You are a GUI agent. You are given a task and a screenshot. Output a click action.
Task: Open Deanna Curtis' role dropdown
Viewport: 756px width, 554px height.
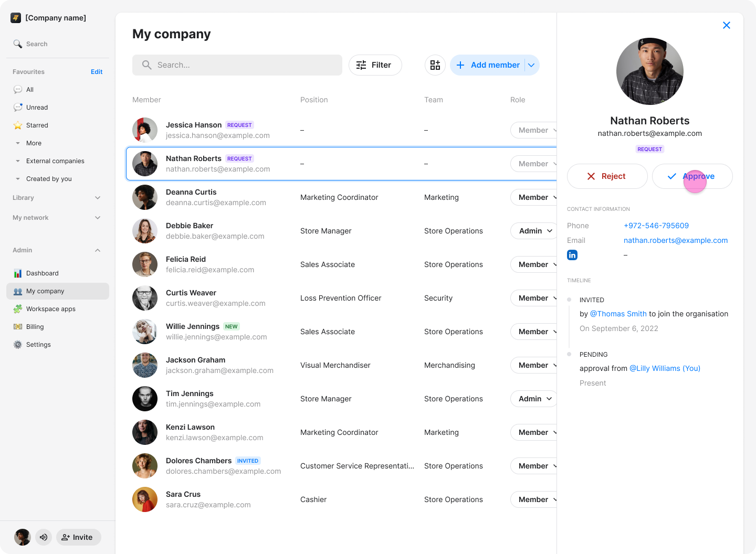[534, 197]
